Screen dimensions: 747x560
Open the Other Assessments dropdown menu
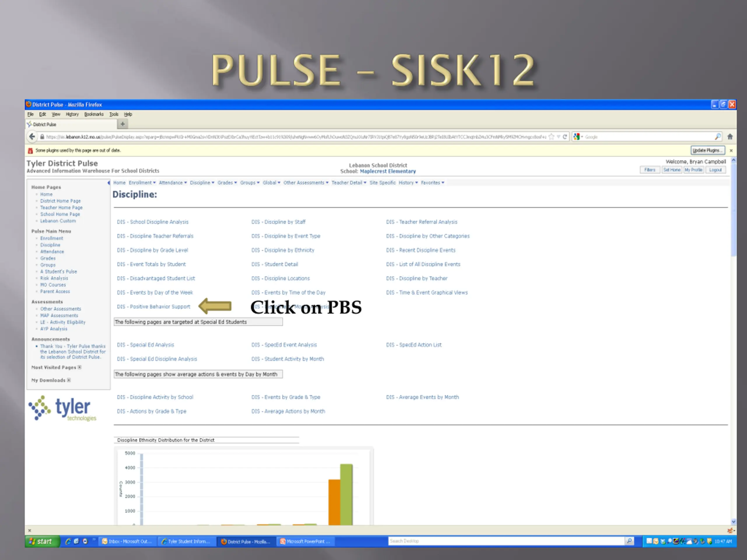coord(306,183)
